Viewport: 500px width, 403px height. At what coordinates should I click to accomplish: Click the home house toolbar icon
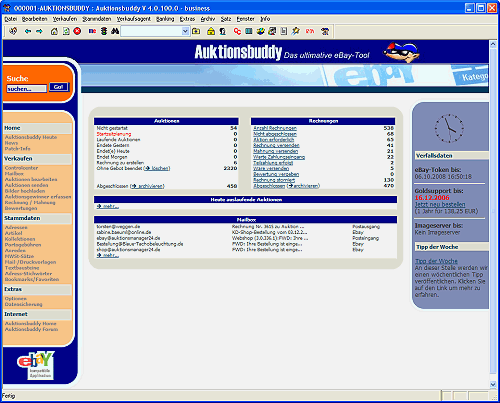(54, 31)
